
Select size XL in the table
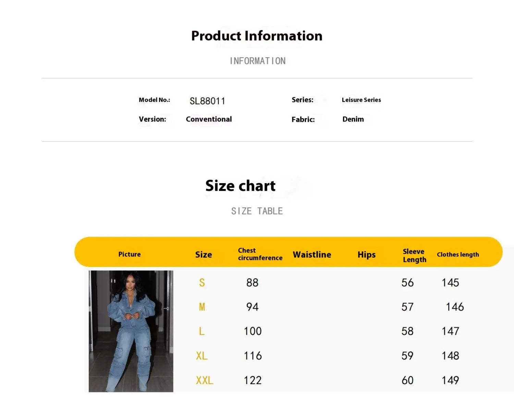[x=201, y=356]
